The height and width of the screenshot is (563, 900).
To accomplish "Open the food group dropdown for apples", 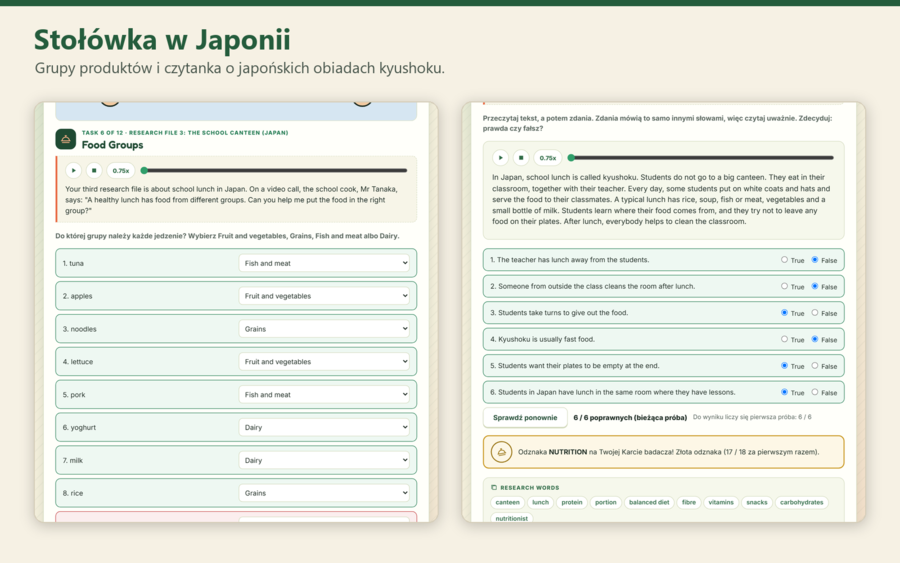I will [324, 296].
